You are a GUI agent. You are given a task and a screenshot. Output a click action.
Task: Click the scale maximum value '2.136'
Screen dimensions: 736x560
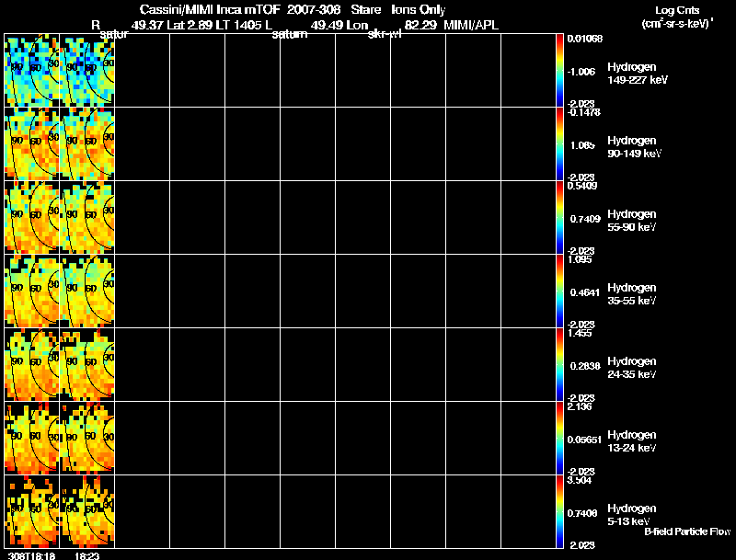pyautogui.click(x=580, y=406)
